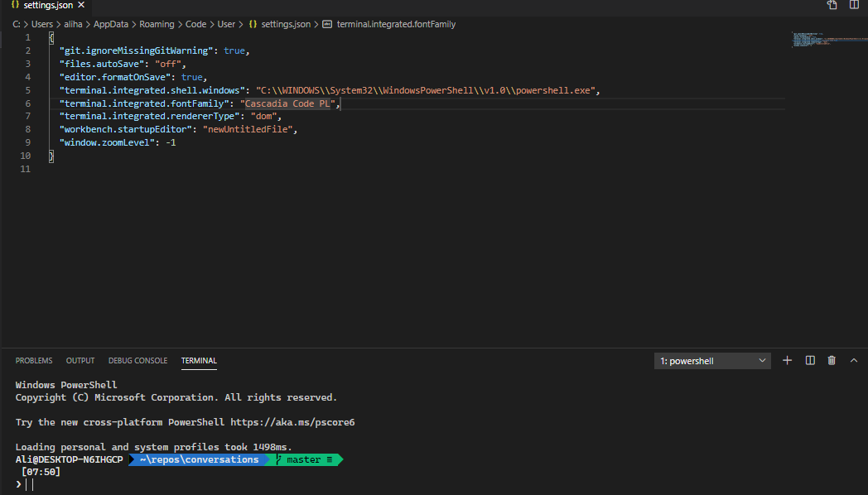Image resolution: width=868 pixels, height=495 pixels.
Task: Split the terminal pane
Action: (809, 360)
